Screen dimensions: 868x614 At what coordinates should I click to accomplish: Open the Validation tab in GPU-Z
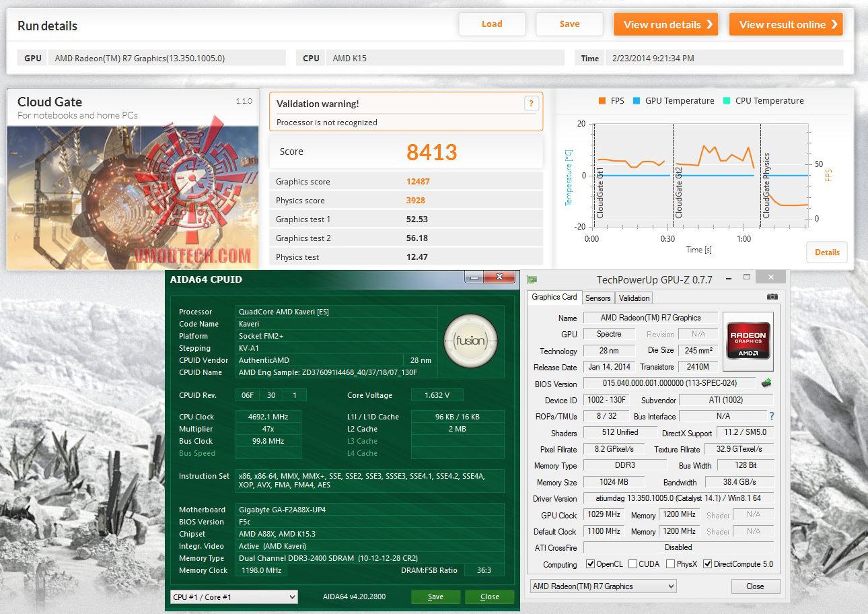[634, 298]
